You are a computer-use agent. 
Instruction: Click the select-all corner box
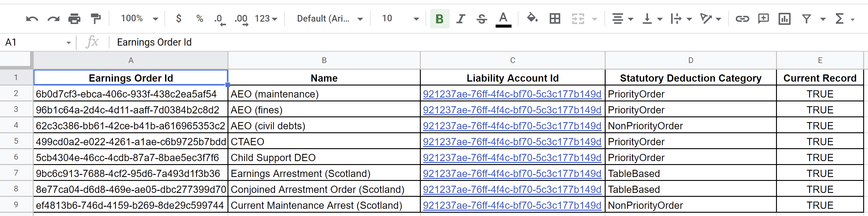(x=16, y=60)
